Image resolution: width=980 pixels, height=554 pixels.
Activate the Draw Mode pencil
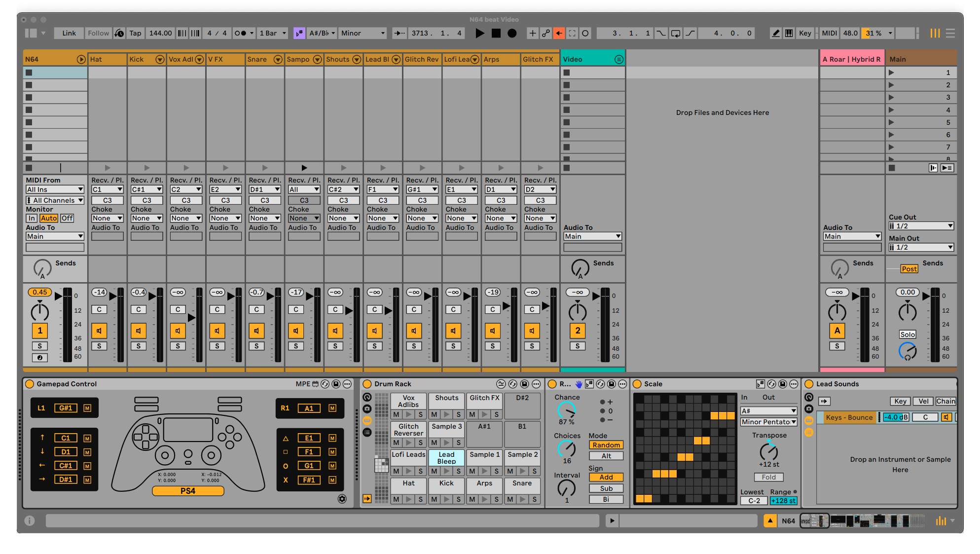[776, 33]
